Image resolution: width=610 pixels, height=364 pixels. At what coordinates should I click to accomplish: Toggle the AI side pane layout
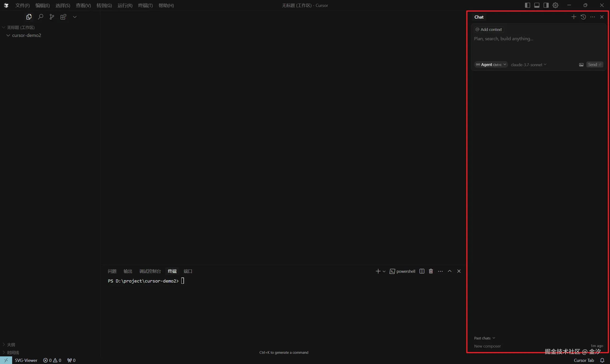pyautogui.click(x=546, y=5)
